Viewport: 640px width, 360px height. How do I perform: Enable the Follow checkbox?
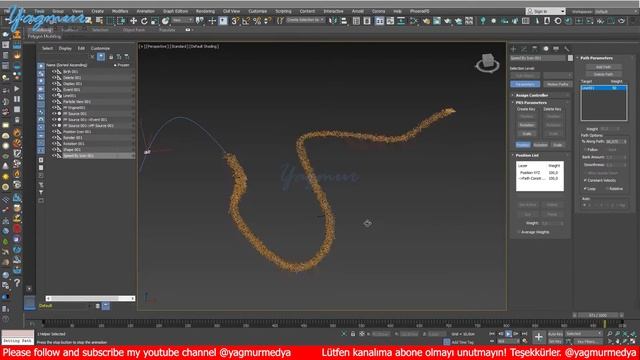point(585,150)
